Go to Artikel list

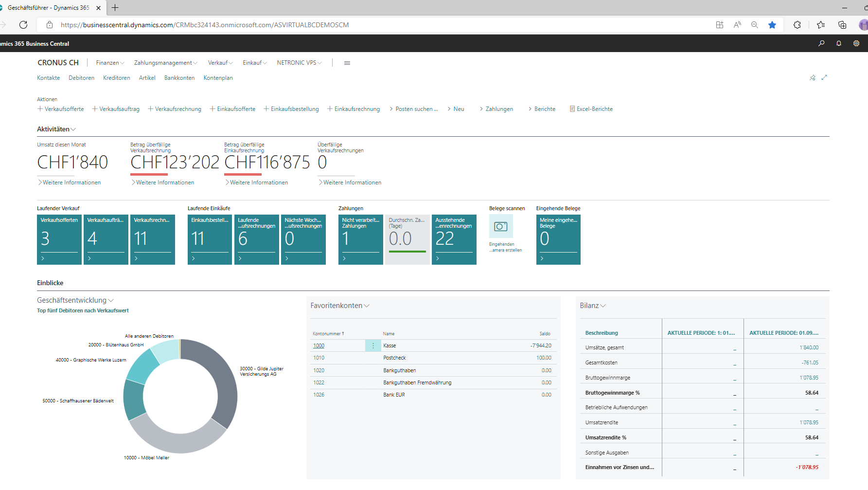click(x=147, y=78)
